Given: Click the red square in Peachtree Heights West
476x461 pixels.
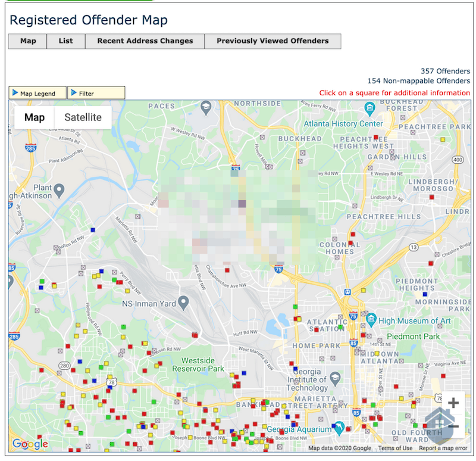Looking at the screenshot, I should click(376, 138).
